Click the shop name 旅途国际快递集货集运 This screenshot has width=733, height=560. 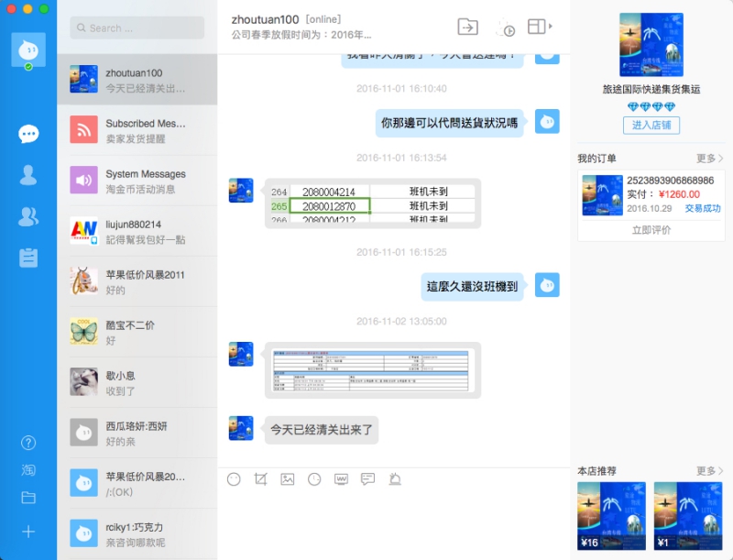coord(651,89)
